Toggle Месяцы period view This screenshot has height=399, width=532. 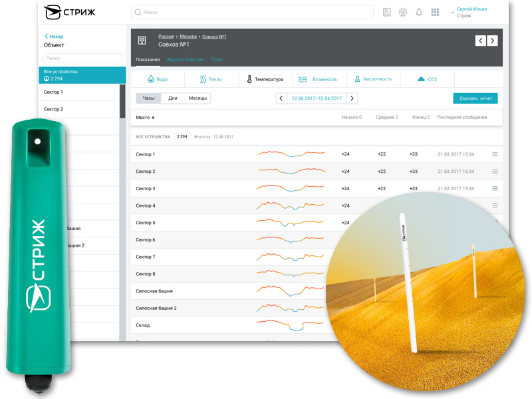(x=198, y=98)
